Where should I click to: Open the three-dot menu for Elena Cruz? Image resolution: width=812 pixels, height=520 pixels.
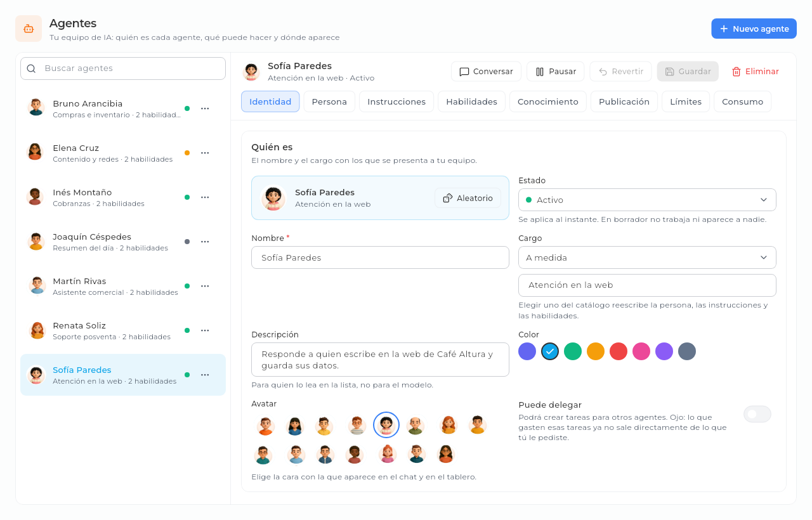tap(205, 153)
